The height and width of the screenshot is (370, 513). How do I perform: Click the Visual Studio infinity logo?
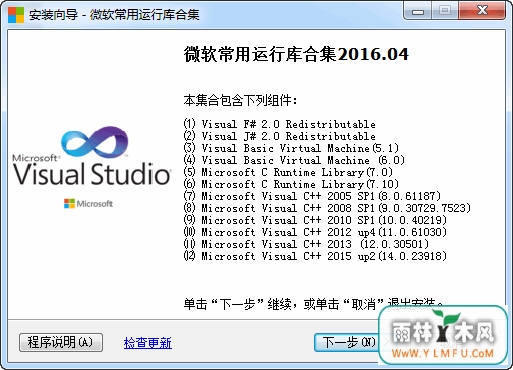click(95, 142)
